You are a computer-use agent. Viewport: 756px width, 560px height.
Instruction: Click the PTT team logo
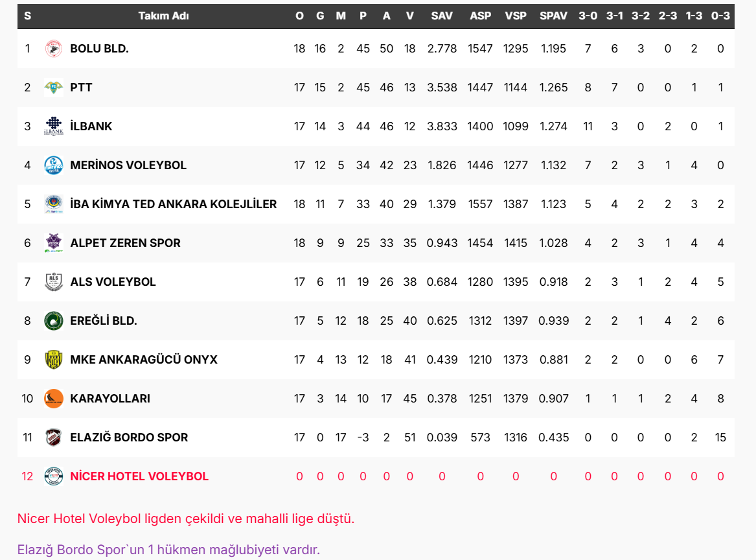coord(54,87)
